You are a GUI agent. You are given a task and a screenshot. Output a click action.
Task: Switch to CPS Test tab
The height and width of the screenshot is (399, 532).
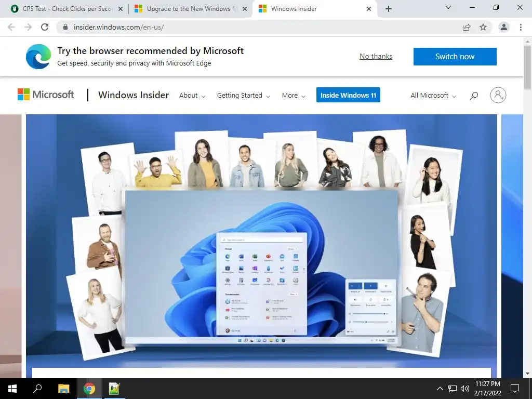click(x=67, y=9)
